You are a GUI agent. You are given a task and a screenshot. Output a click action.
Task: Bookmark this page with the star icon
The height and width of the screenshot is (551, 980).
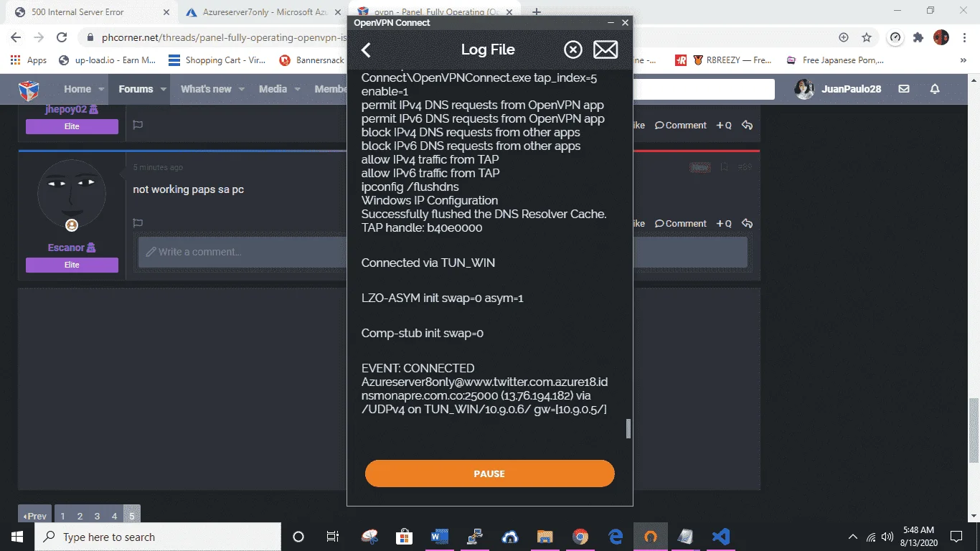pos(867,37)
